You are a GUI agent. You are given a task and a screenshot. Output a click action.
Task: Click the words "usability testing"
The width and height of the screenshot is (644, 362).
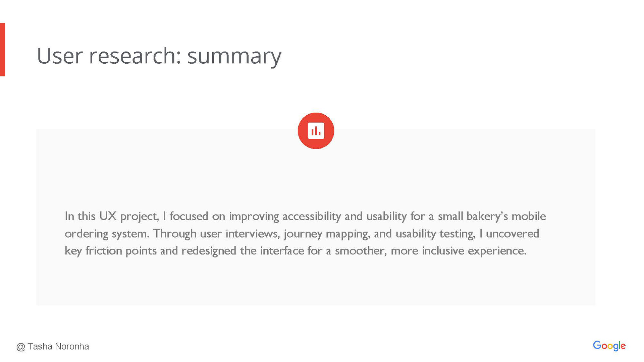click(435, 234)
